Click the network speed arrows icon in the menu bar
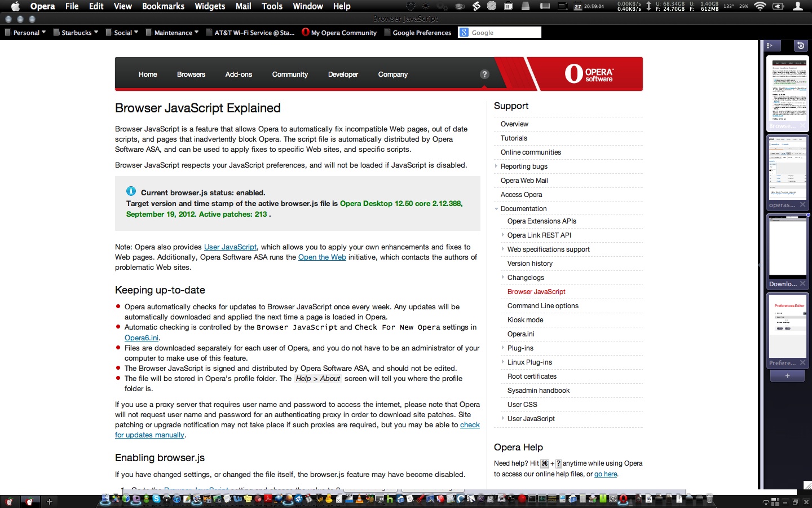 click(x=648, y=6)
